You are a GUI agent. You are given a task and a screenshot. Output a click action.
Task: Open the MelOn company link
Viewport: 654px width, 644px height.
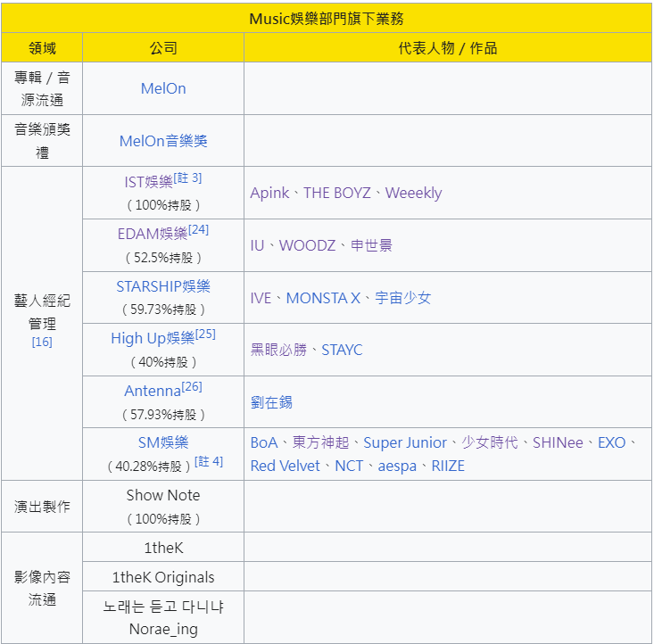tap(163, 88)
